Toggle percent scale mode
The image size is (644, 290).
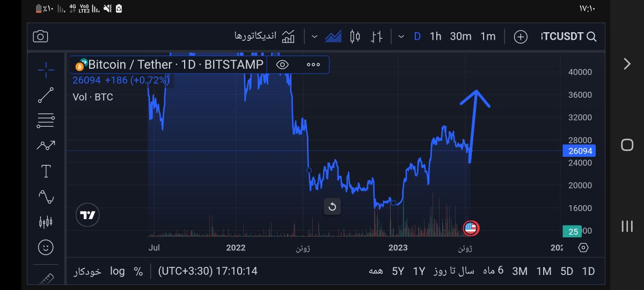(x=138, y=271)
